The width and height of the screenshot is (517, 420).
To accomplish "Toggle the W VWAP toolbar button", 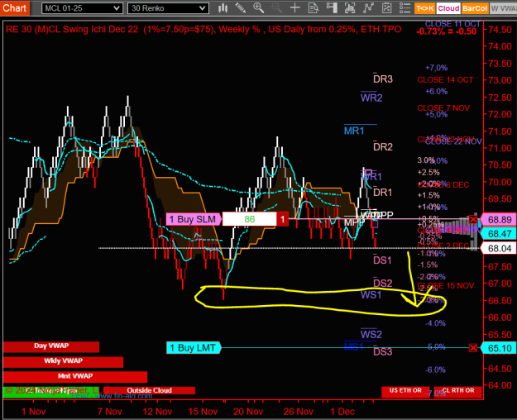I will (x=503, y=8).
